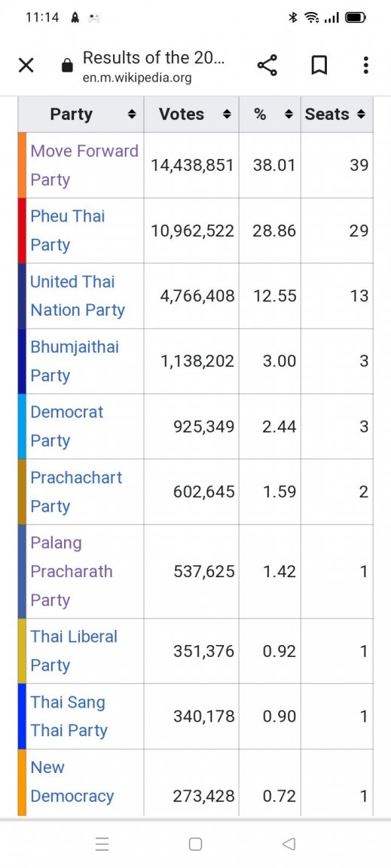Sort table by Seats column arrows
Viewport: 391px width, 868px height.
(x=361, y=115)
